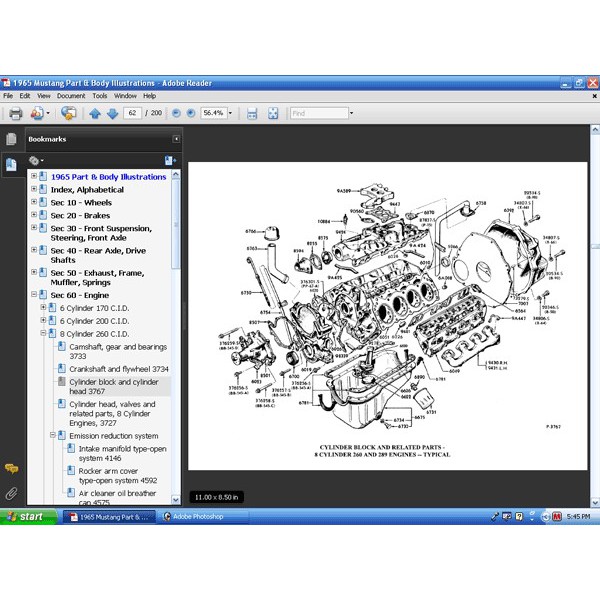600x600 pixels.
Task: Expand Sec 30 - Front Suspension node
Action: [x=34, y=227]
